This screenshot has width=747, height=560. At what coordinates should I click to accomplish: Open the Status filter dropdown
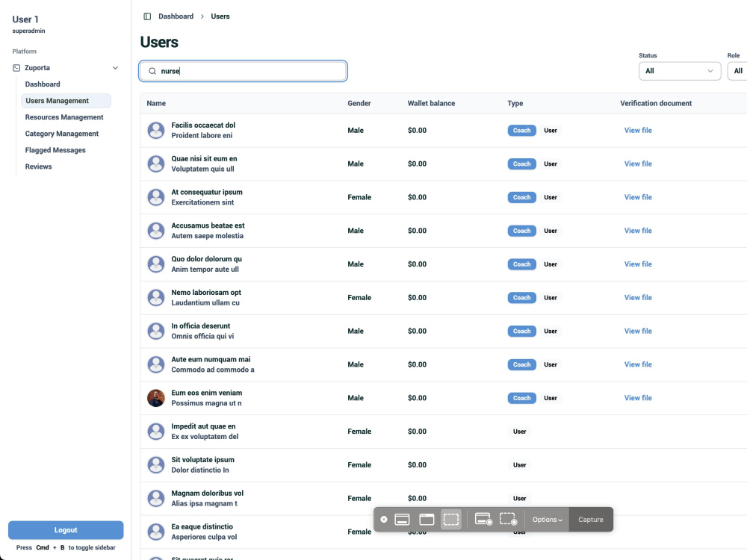[679, 72]
